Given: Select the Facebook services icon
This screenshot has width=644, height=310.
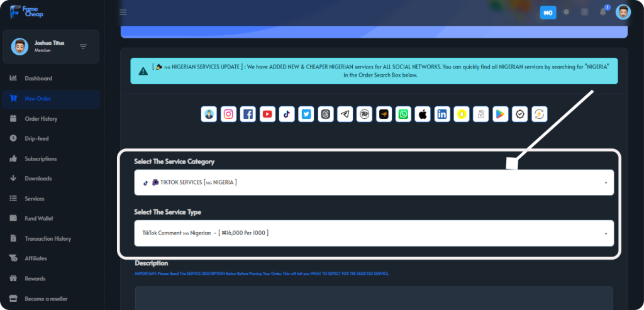Looking at the screenshot, I should tap(248, 114).
